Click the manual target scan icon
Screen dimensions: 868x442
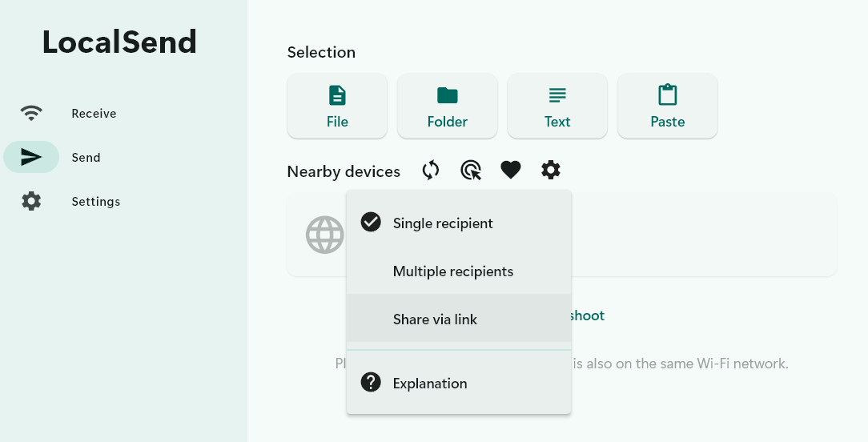471,170
